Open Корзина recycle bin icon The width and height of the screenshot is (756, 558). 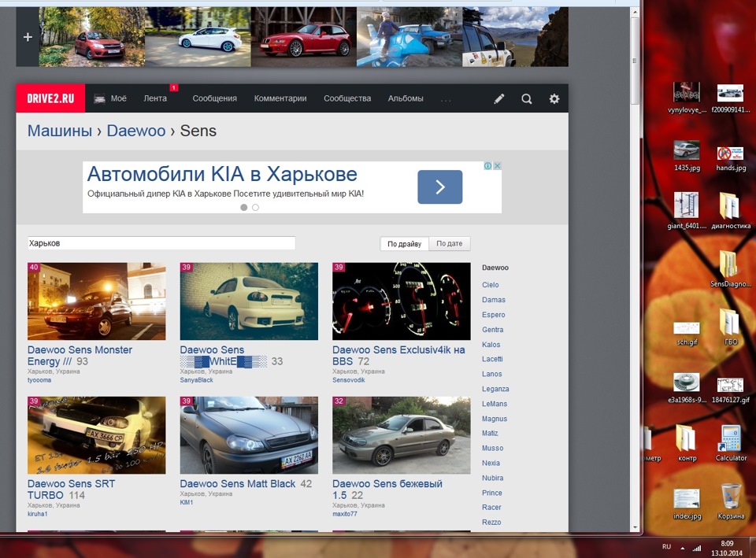[731, 501]
